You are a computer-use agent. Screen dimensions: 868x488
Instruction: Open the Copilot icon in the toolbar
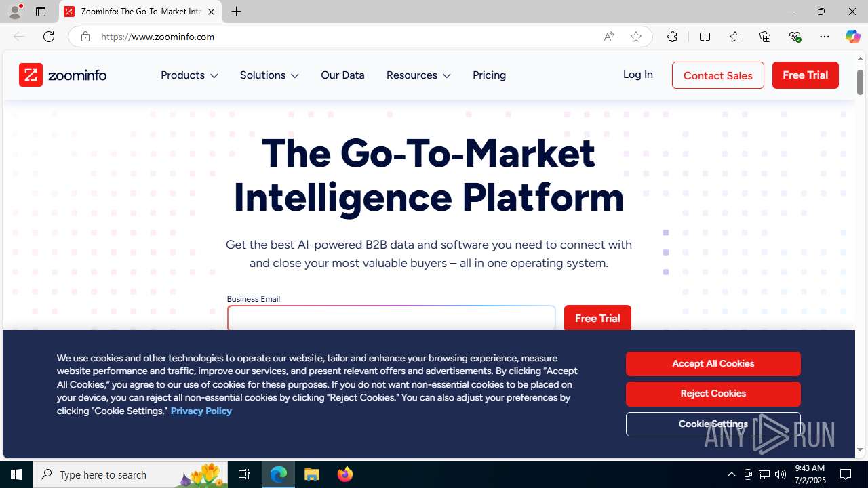point(852,37)
